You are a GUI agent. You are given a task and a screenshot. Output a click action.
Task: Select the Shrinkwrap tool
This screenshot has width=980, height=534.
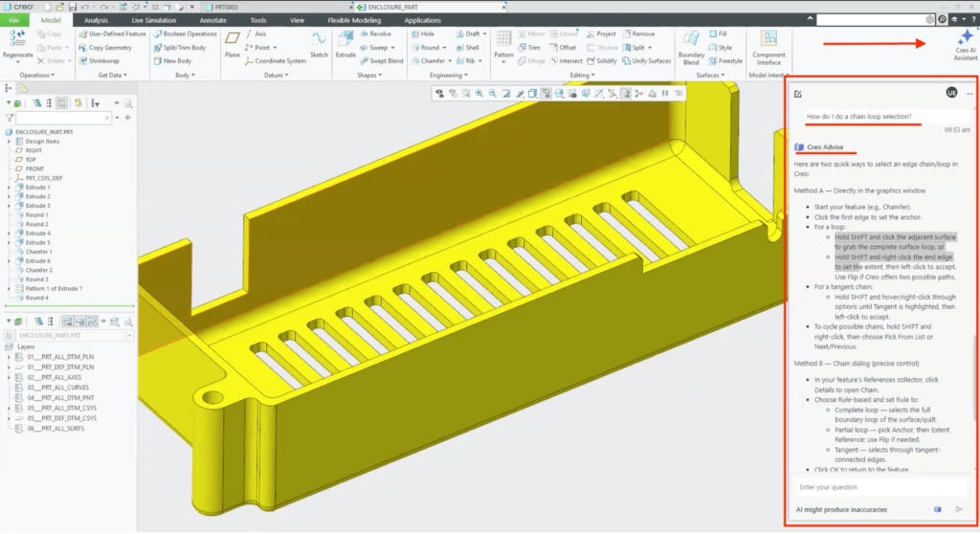99,61
